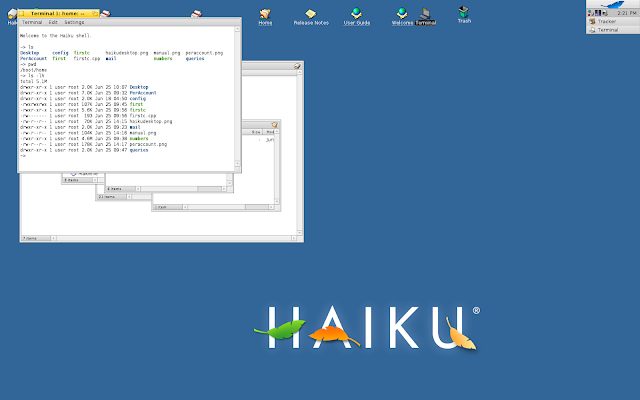Viewport: 640px width, 400px height.
Task: Click the '9 items' count label
Action: pos(71,180)
